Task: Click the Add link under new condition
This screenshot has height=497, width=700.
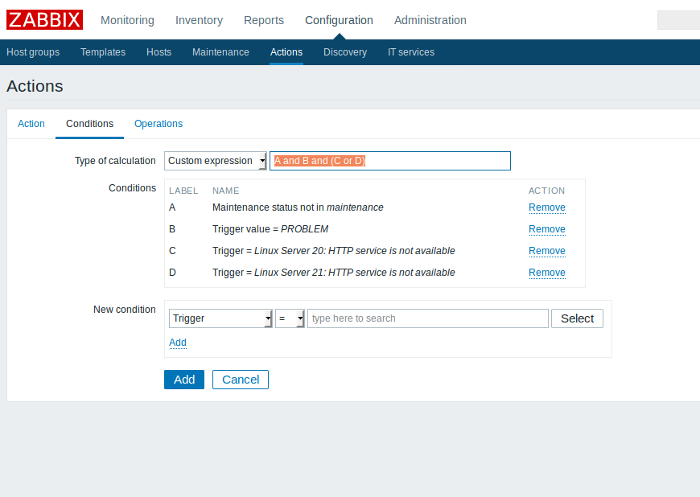Action: click(178, 342)
